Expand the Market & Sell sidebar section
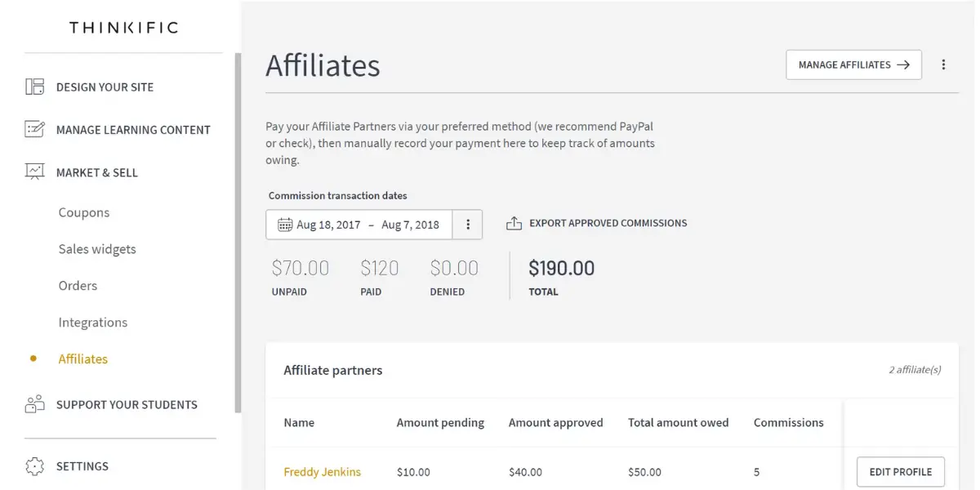This screenshot has width=980, height=490. [96, 172]
